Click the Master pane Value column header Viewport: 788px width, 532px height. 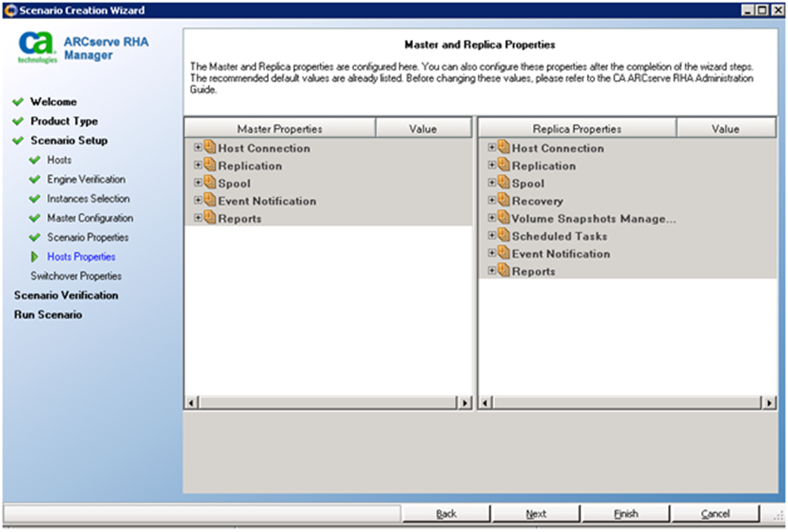tap(424, 129)
